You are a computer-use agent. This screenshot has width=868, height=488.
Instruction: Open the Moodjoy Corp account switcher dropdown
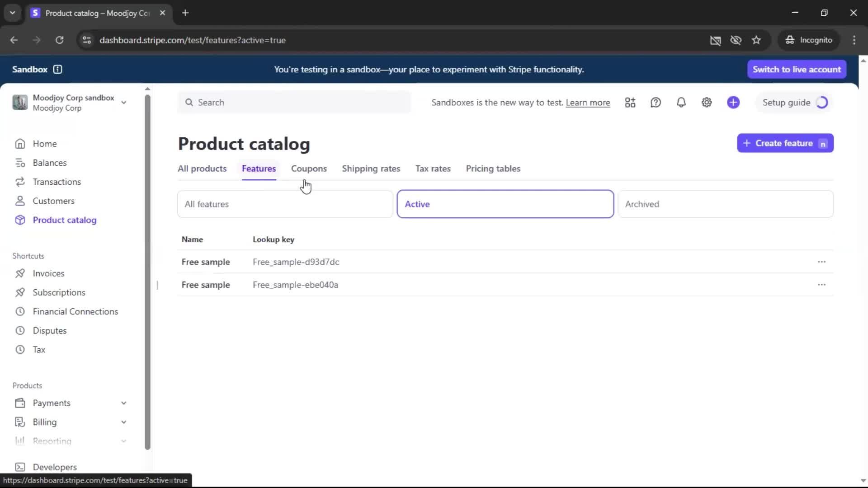pyautogui.click(x=123, y=103)
